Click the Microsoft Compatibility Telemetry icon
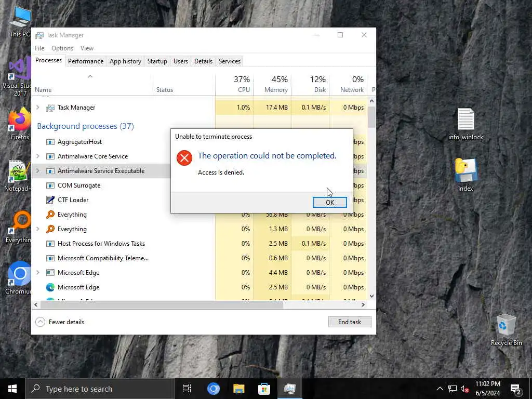The width and height of the screenshot is (532, 399). (50, 258)
